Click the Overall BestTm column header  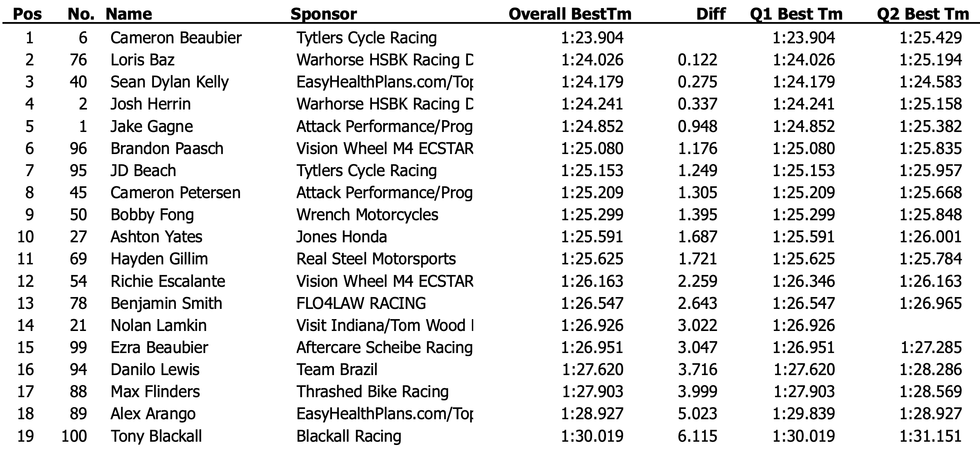point(570,14)
